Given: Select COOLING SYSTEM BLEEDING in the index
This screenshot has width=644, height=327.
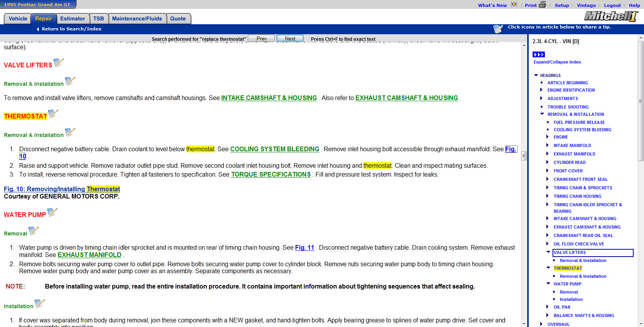Looking at the screenshot, I should [x=583, y=130].
